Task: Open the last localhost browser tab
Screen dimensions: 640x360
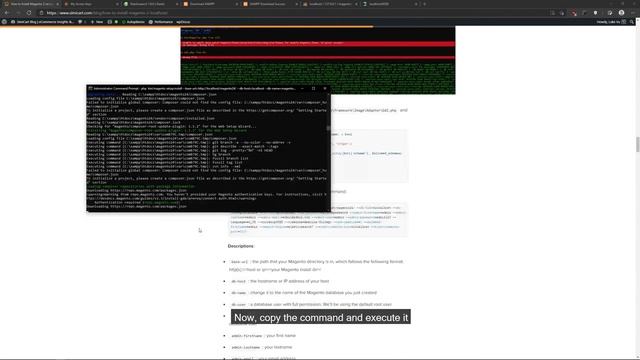Action: (x=389, y=4)
